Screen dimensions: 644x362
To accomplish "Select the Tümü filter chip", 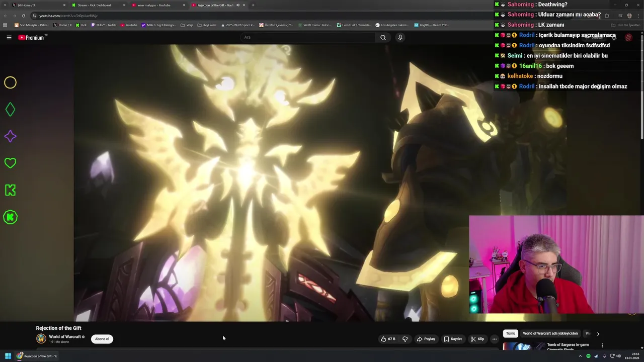I will pos(511,333).
